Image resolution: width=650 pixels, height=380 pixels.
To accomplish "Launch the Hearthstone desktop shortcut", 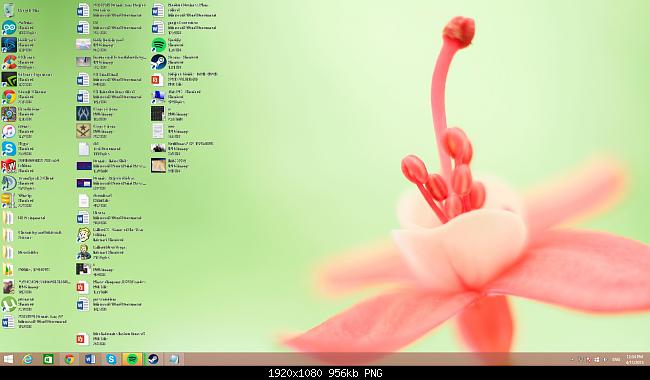I will pyautogui.click(x=8, y=114).
